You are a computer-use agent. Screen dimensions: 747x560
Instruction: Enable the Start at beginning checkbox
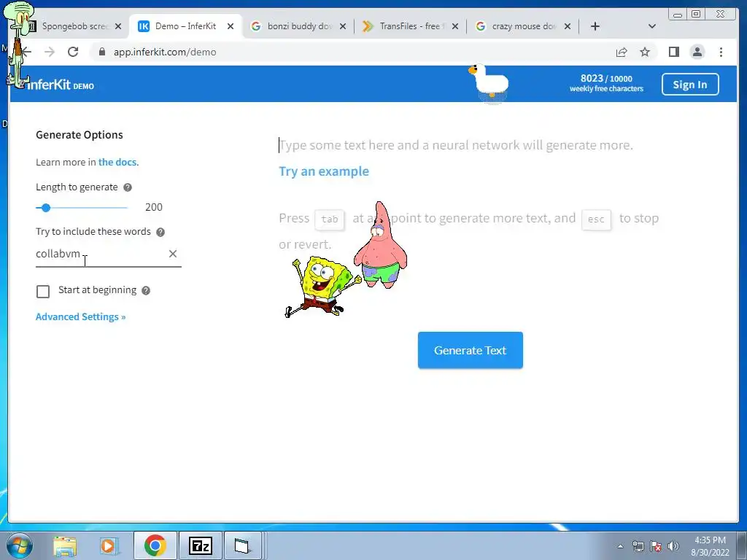pyautogui.click(x=43, y=292)
